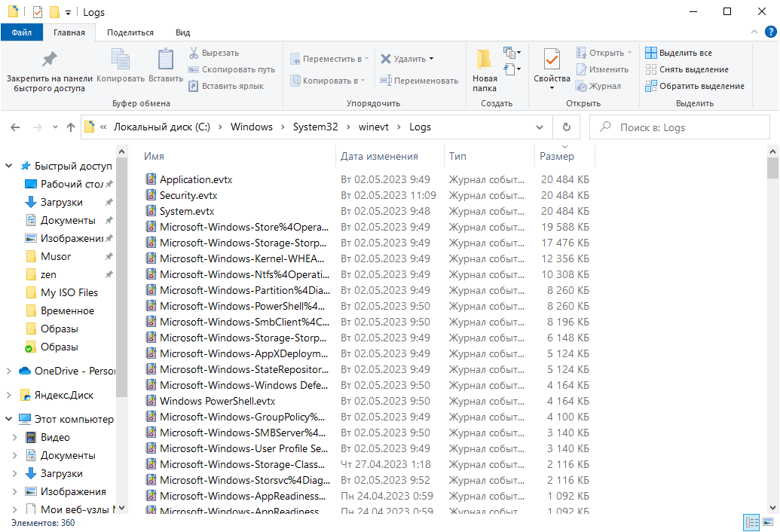Switch to Вид ribbon tab
Viewport: 780px width, 532px height.
[182, 32]
